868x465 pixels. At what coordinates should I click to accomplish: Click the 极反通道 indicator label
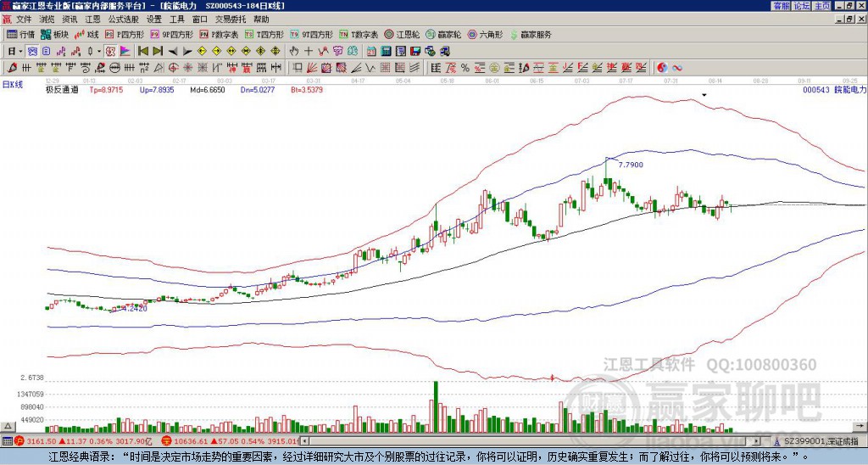coord(62,89)
